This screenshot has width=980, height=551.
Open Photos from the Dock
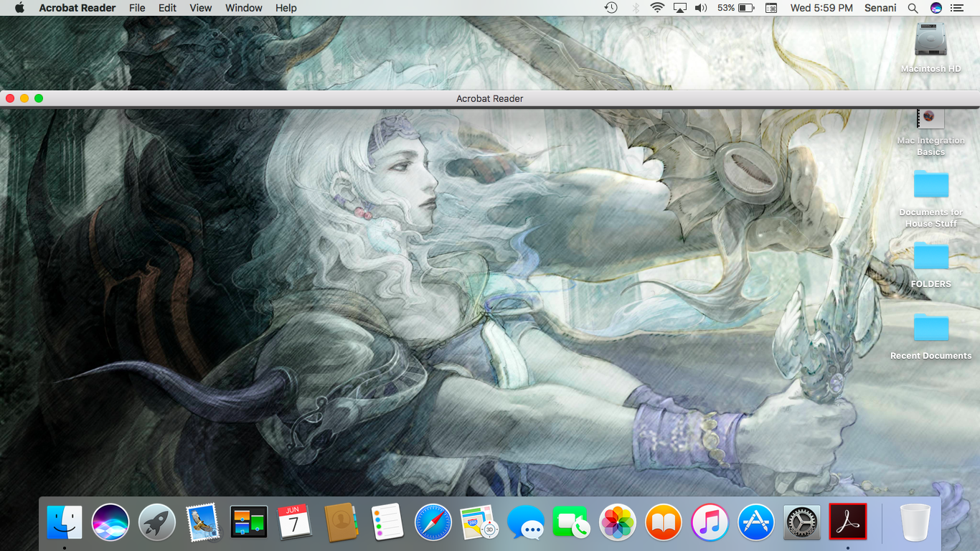point(618,522)
